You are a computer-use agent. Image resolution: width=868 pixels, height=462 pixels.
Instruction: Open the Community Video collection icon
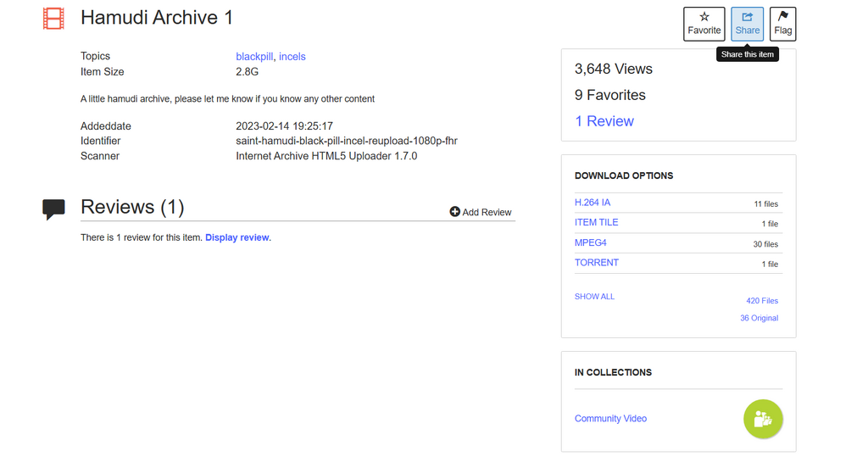tap(763, 419)
